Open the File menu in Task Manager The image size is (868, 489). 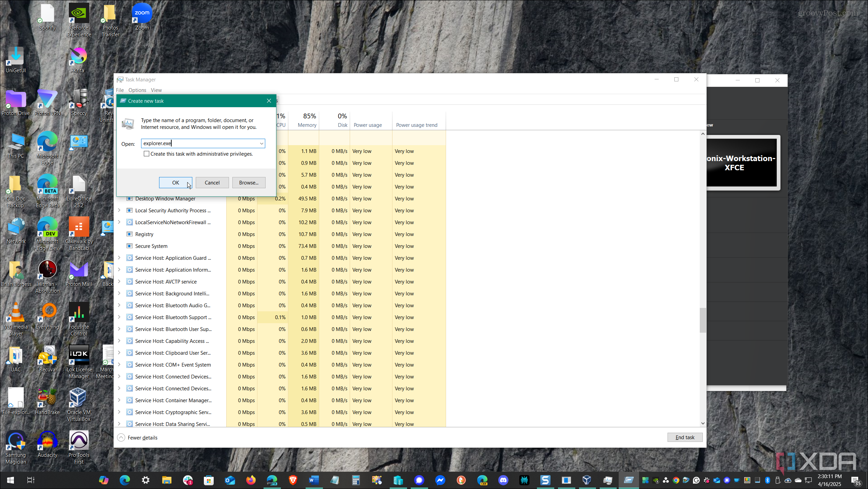click(120, 90)
